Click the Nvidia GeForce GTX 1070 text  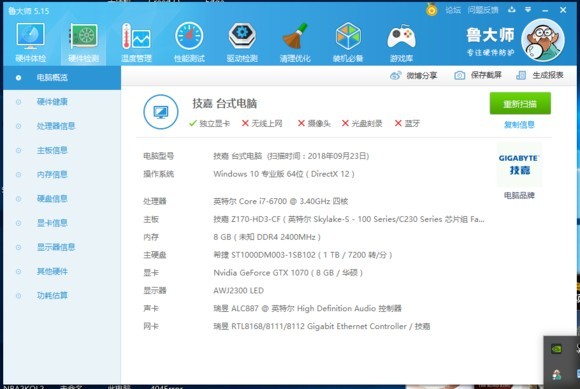tap(288, 273)
